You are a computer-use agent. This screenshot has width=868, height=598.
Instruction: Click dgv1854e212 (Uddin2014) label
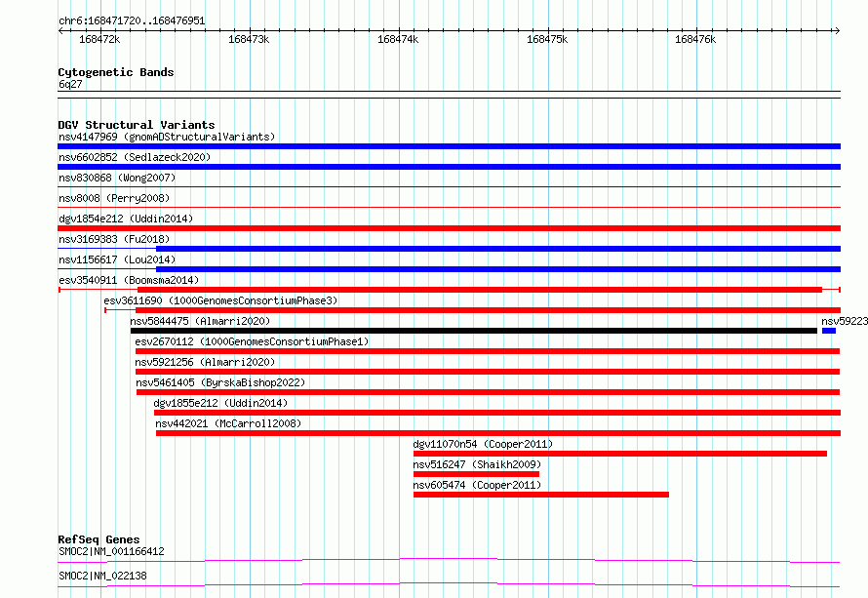(126, 219)
